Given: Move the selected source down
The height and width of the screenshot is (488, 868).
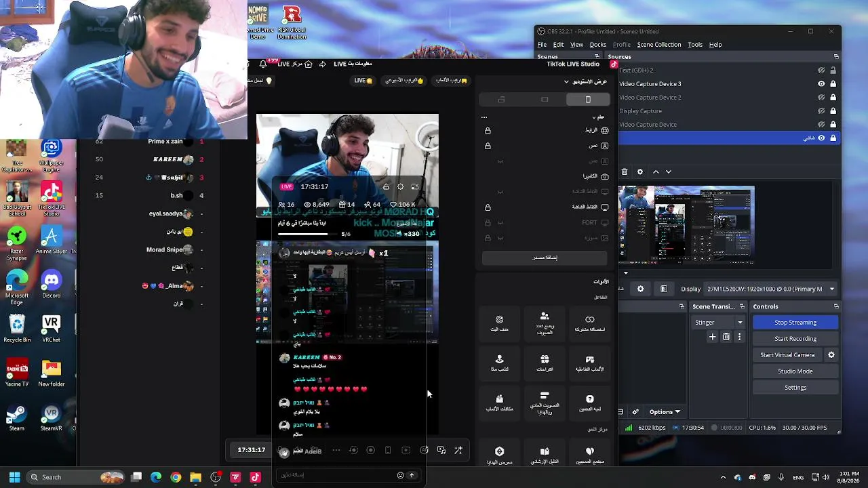Looking at the screenshot, I should coord(668,172).
